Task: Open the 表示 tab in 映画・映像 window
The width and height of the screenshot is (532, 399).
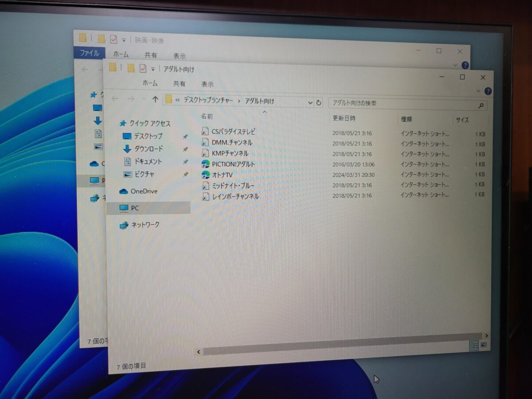Action: click(180, 56)
